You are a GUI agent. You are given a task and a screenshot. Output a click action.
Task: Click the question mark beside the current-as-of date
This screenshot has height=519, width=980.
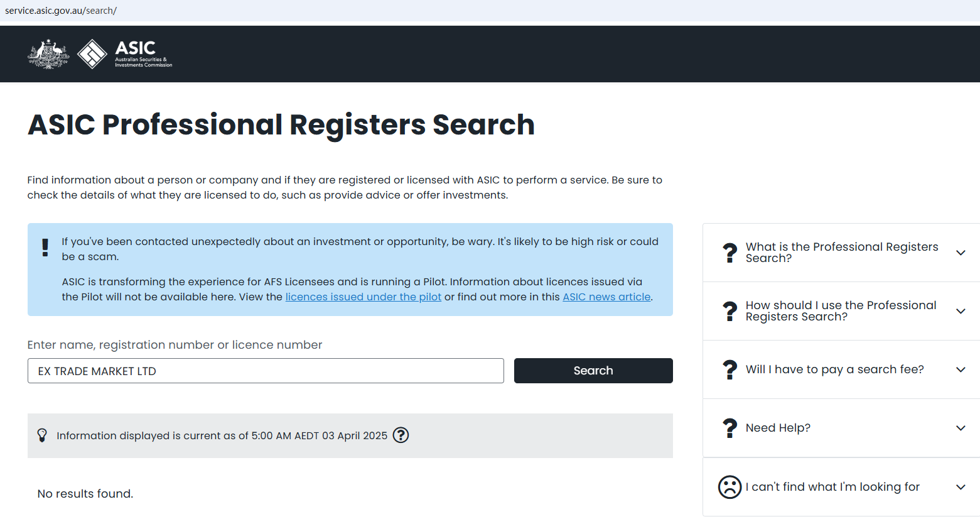(401, 435)
